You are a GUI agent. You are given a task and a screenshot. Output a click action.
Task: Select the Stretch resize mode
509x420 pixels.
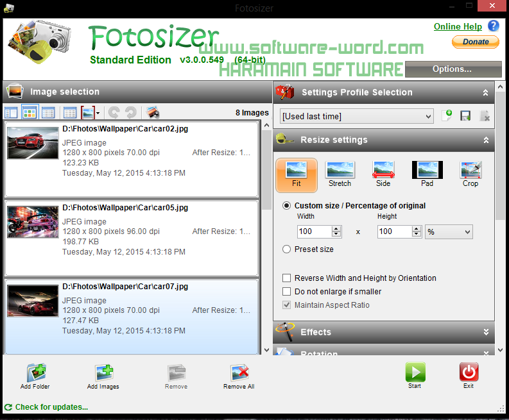pos(340,174)
